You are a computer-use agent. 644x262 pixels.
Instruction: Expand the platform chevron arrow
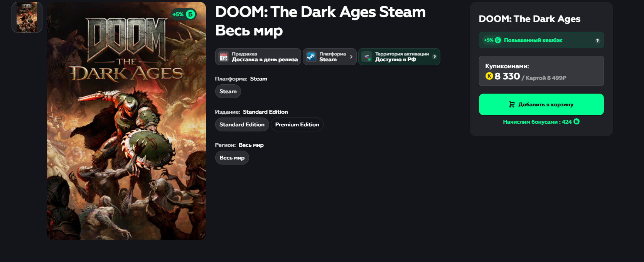351,57
